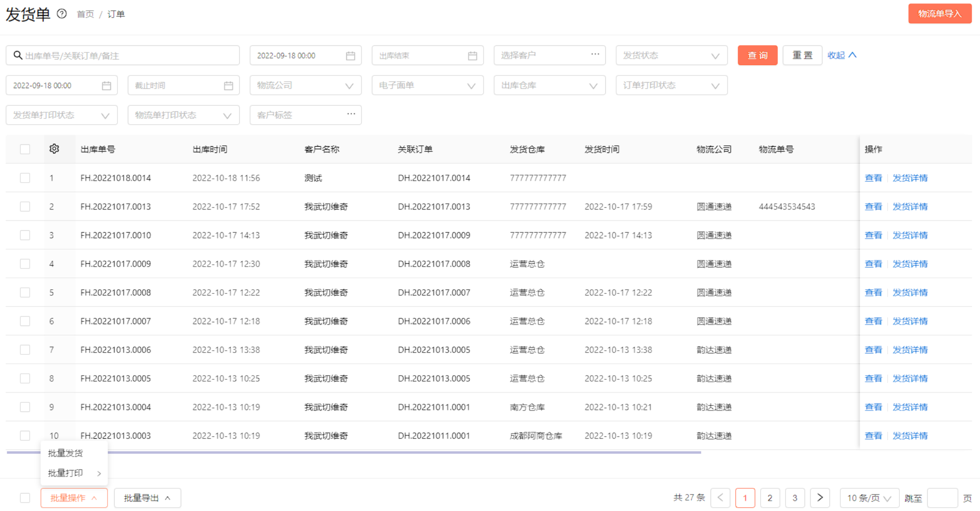Switch to page 2
Image resolution: width=980 pixels, height=511 pixels.
click(770, 498)
